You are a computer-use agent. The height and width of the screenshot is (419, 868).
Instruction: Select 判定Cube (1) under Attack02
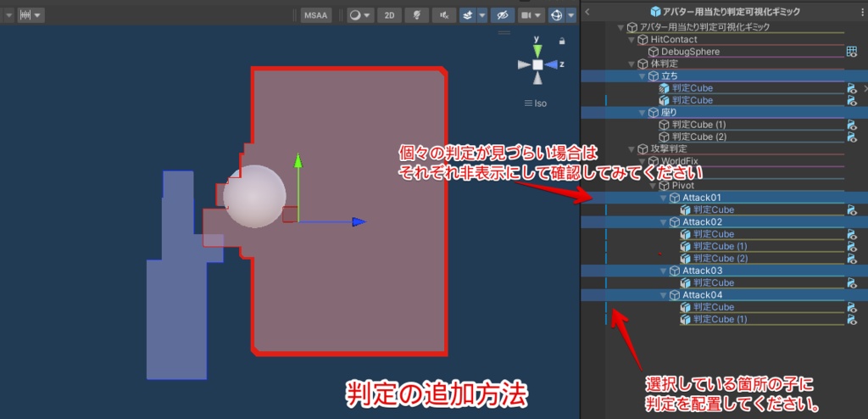click(x=720, y=247)
